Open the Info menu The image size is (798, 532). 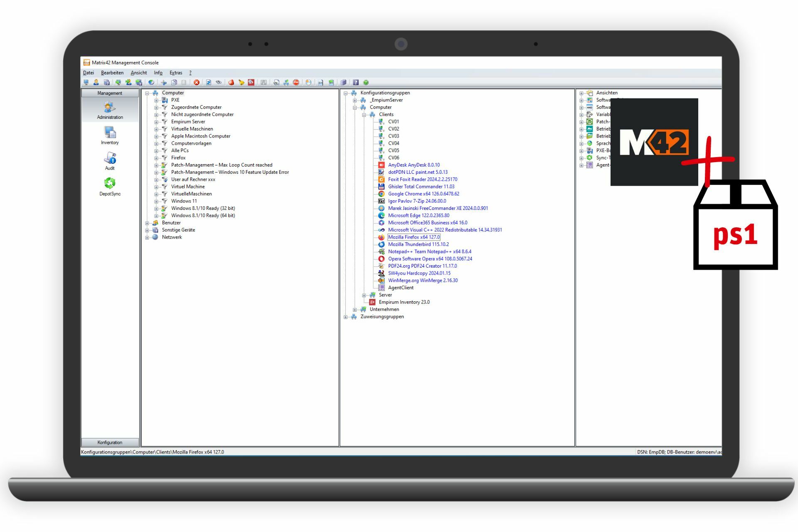pyautogui.click(x=158, y=73)
